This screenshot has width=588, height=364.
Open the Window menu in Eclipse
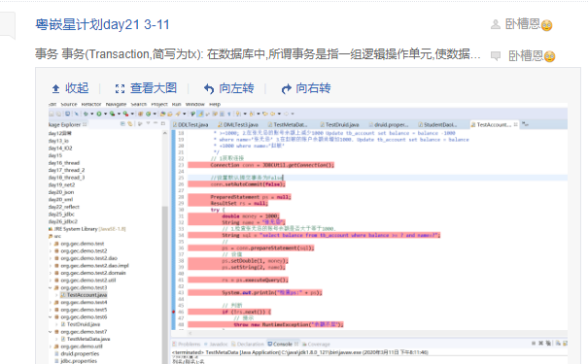tap(195, 104)
